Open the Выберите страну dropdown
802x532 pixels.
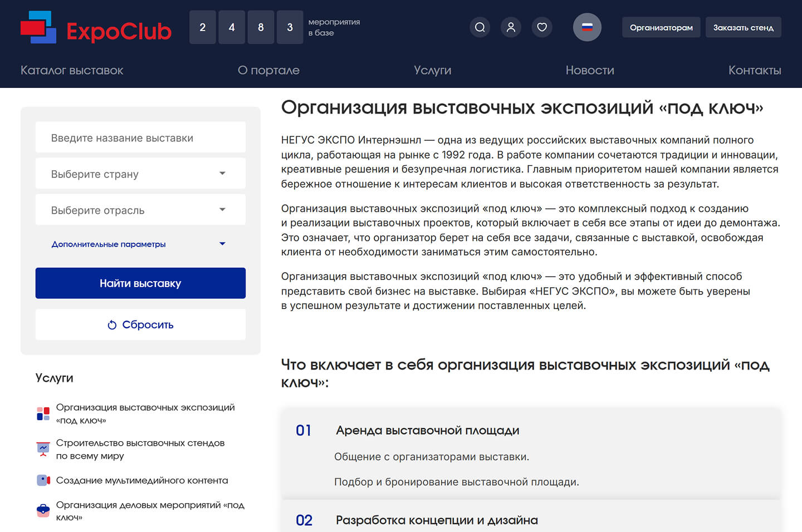point(140,174)
